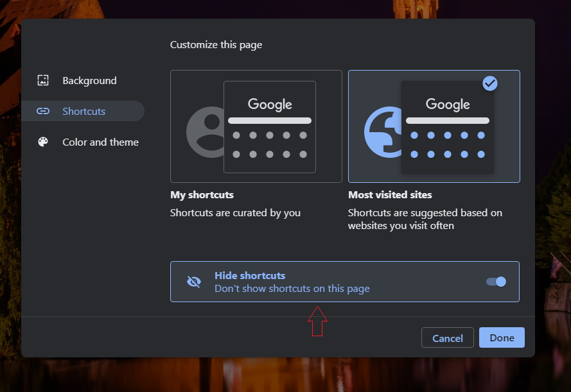Switch to the Shortcuts section

[x=83, y=111]
